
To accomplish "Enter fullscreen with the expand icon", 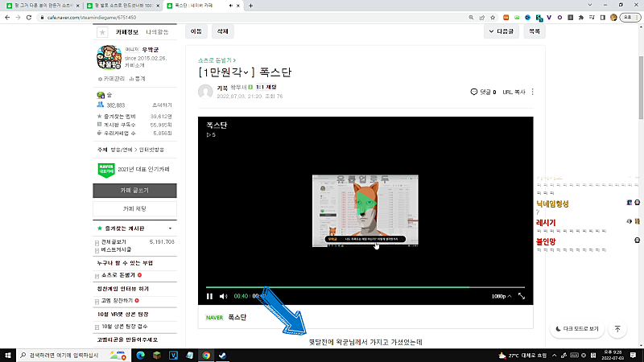I will coord(521,296).
